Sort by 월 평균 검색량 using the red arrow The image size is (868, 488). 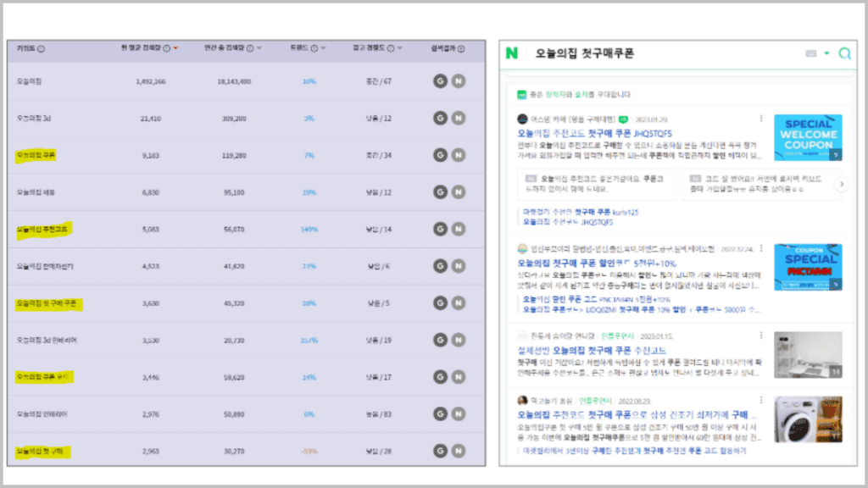(176, 48)
